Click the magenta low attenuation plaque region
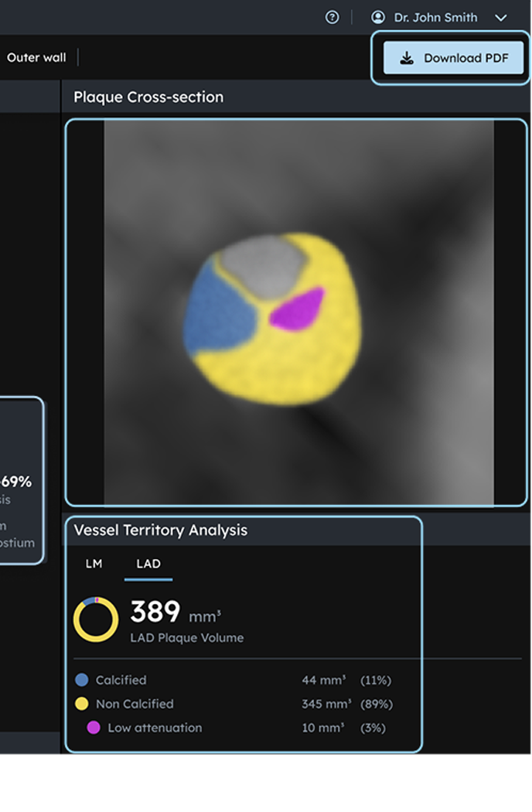This screenshot has width=532, height=812. pyautogui.click(x=298, y=310)
